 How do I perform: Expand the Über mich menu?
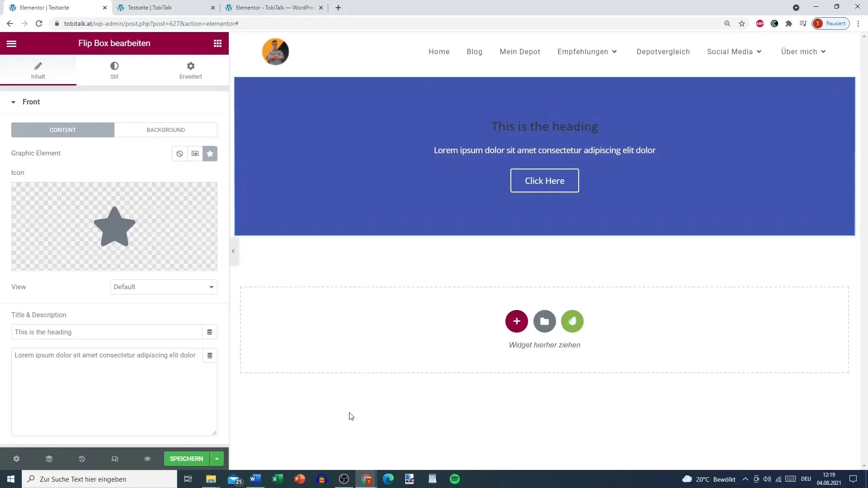[x=803, y=52]
